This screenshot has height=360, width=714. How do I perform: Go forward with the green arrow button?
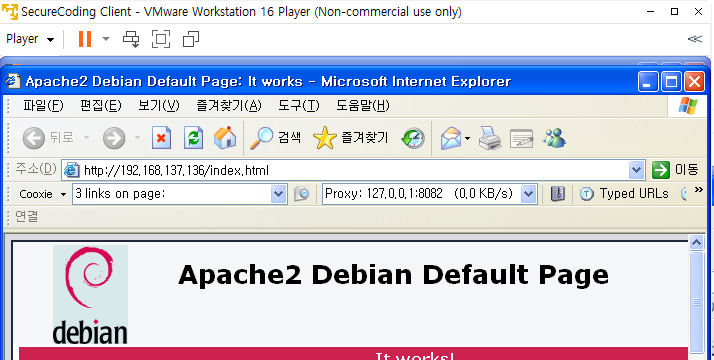(114, 137)
